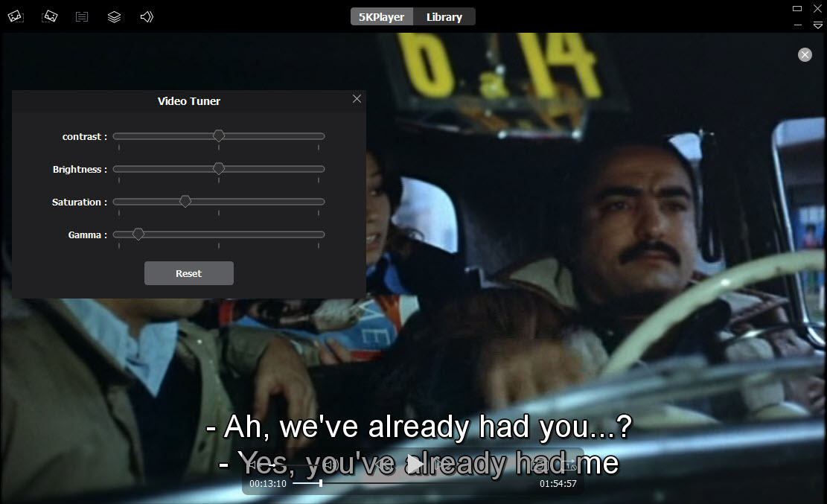Click the Saturation label in Video Tuner
Image resolution: width=827 pixels, height=504 pixels.
pyautogui.click(x=79, y=202)
